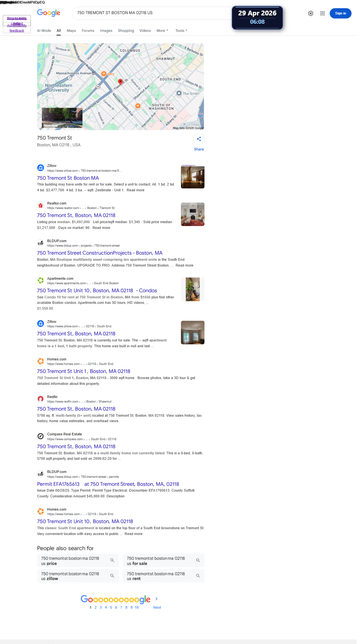Click the red location pin on map

point(120,82)
